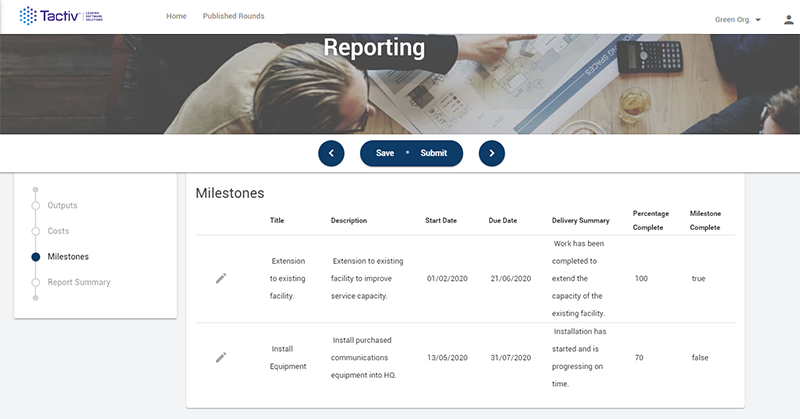Click the Start Date column header
This screenshot has height=419, width=800.
pyautogui.click(x=441, y=220)
